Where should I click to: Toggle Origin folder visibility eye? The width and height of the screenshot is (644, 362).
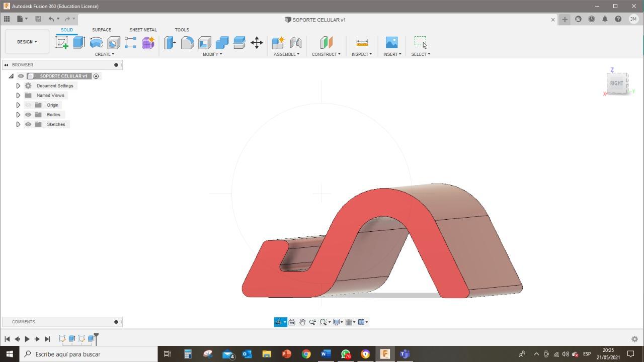(28, 105)
